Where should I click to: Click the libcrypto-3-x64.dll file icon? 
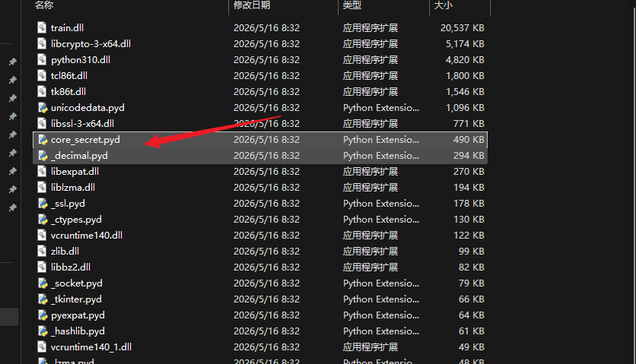coord(42,44)
